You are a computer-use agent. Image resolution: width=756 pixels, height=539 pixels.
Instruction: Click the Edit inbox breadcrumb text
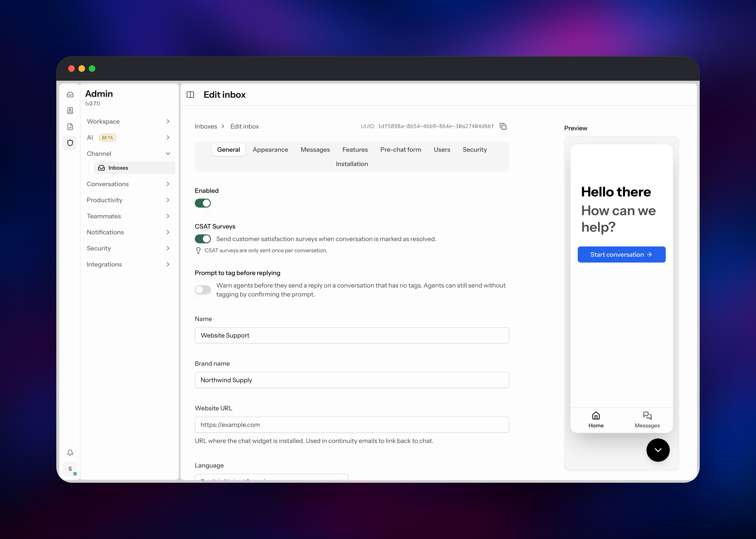point(245,126)
